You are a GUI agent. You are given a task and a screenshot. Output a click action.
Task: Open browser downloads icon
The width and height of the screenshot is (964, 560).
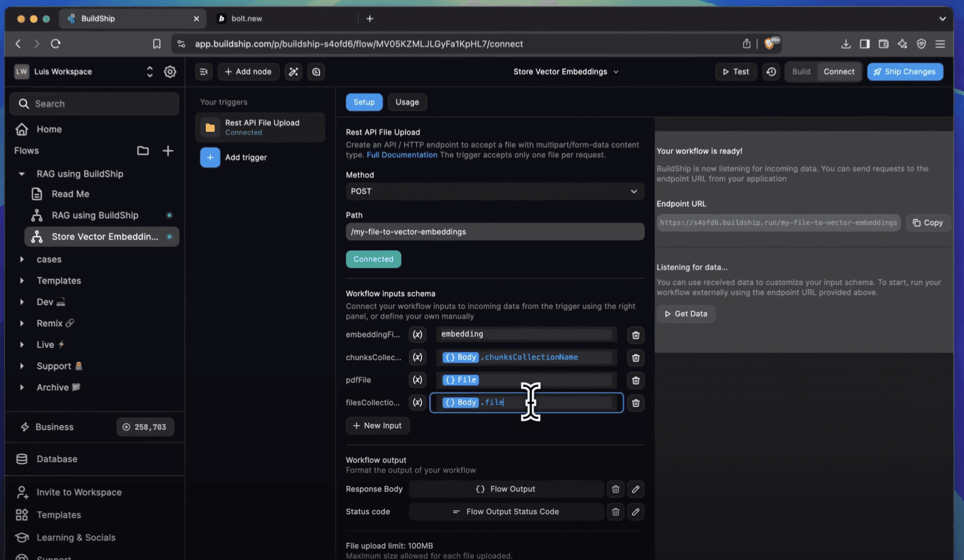tap(846, 44)
